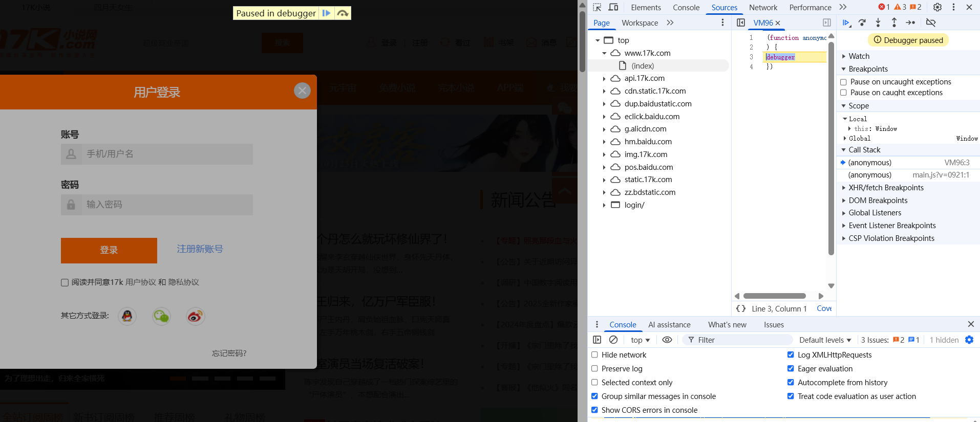Click the 用户协议 link

click(x=141, y=282)
